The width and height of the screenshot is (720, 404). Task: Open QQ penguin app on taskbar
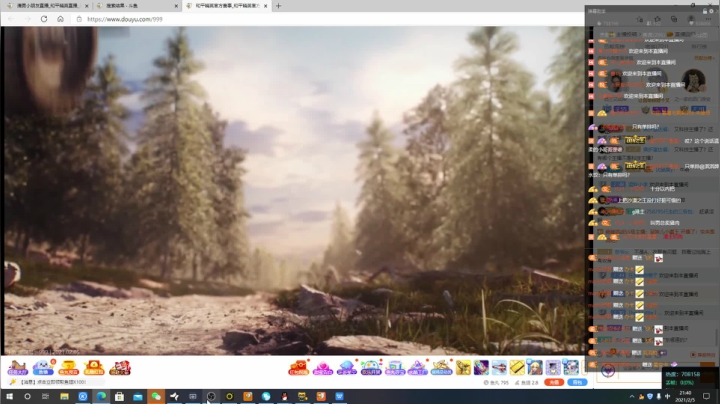point(284,396)
